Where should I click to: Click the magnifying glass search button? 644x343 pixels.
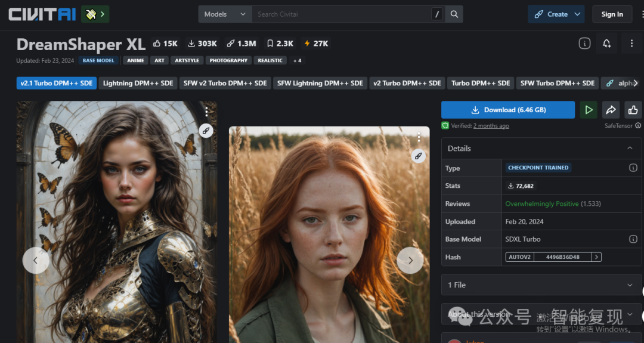(454, 14)
